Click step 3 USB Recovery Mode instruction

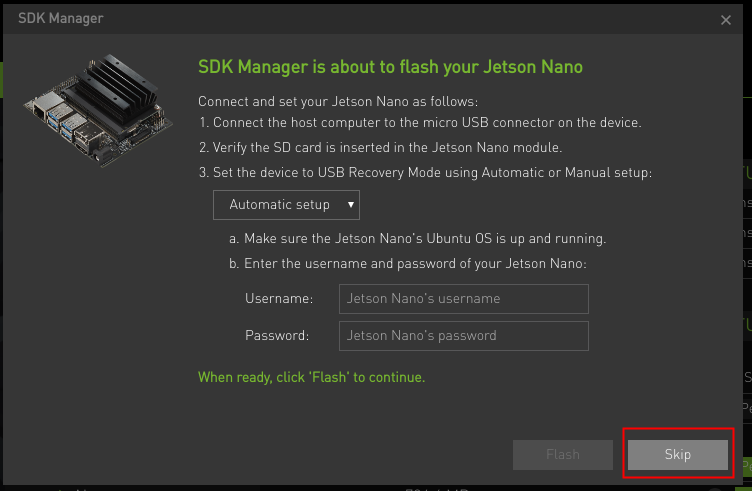425,173
